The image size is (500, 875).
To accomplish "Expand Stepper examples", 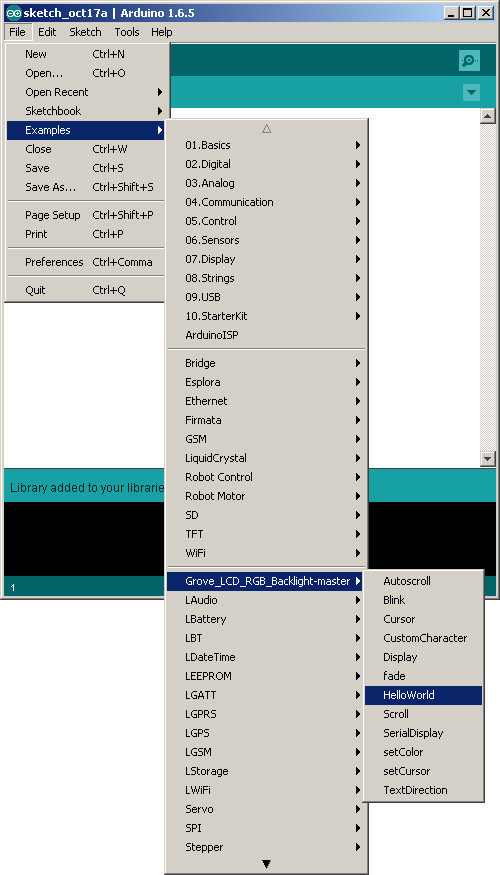I will tap(266, 847).
